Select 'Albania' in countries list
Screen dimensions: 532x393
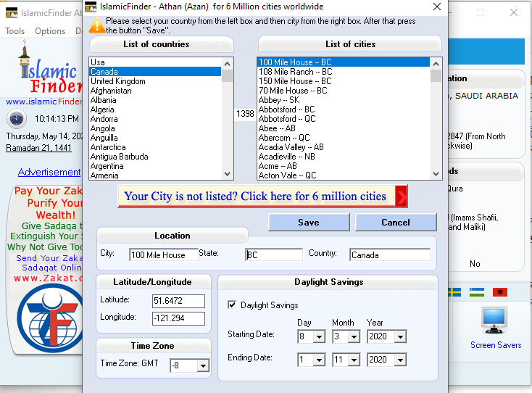click(155, 100)
